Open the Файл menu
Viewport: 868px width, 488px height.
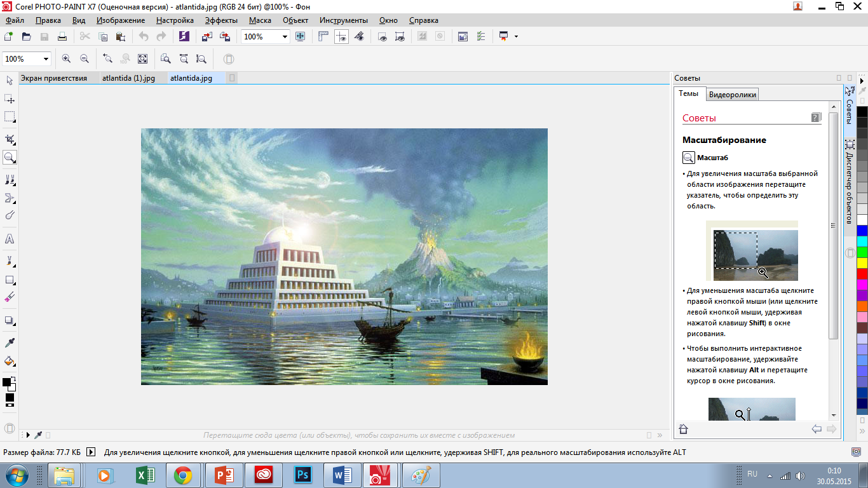coord(15,20)
